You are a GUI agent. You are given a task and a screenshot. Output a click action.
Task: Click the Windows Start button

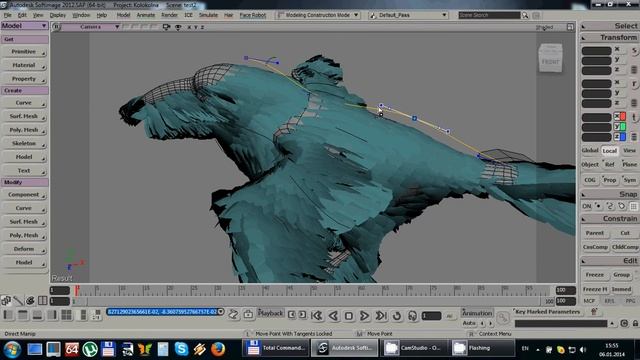point(12,349)
